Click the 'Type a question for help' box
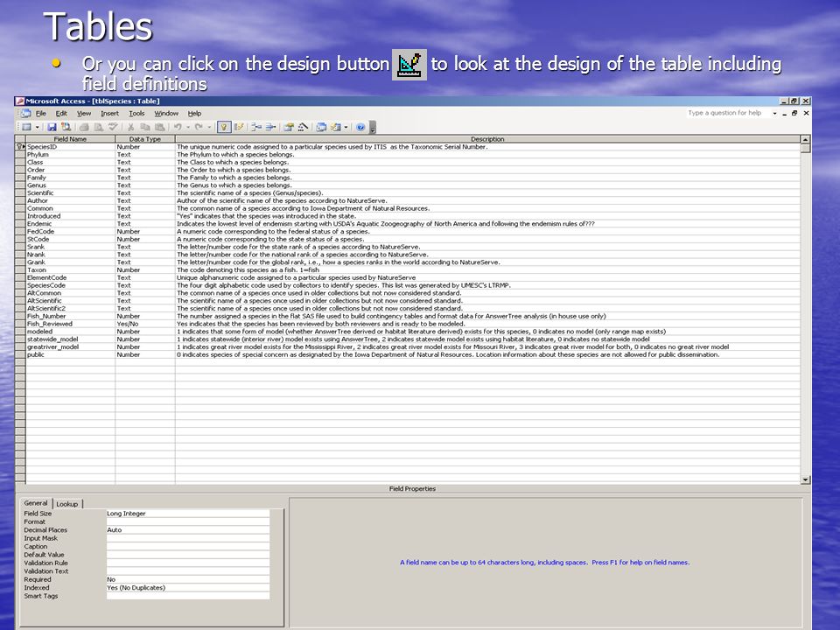This screenshot has height=630, width=840. pos(727,113)
